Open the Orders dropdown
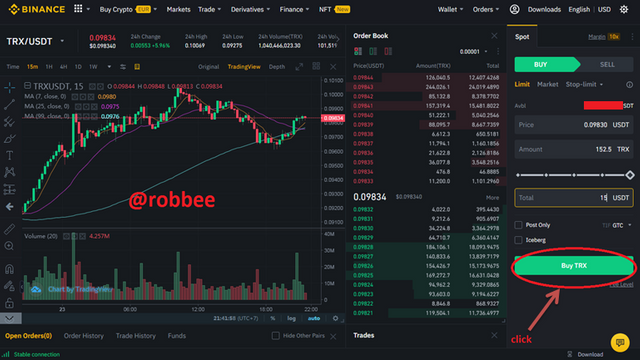The image size is (640, 360). coord(486,9)
